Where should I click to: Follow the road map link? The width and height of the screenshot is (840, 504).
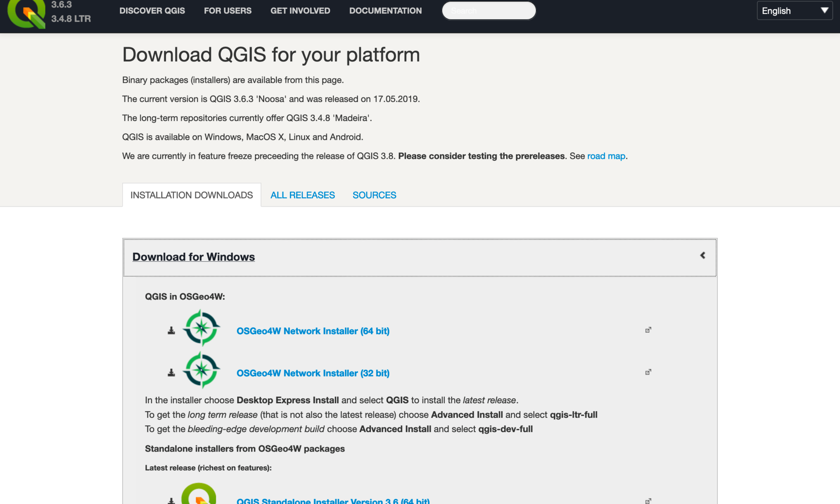606,156
